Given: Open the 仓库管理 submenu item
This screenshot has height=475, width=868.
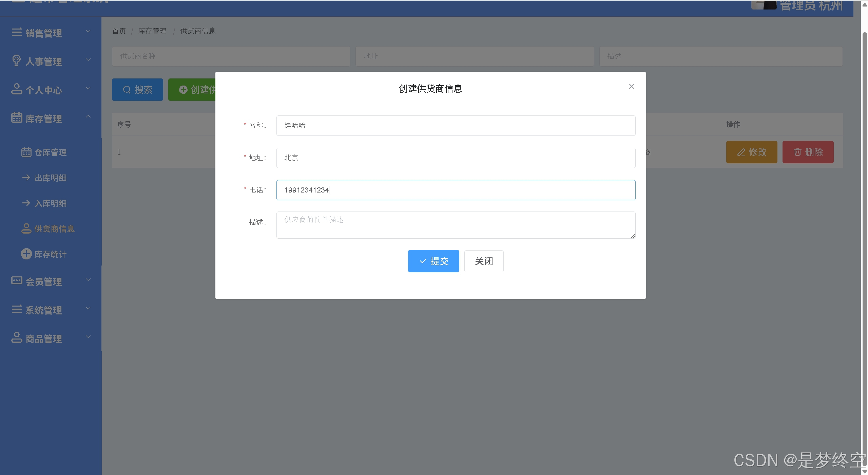Looking at the screenshot, I should (51, 152).
